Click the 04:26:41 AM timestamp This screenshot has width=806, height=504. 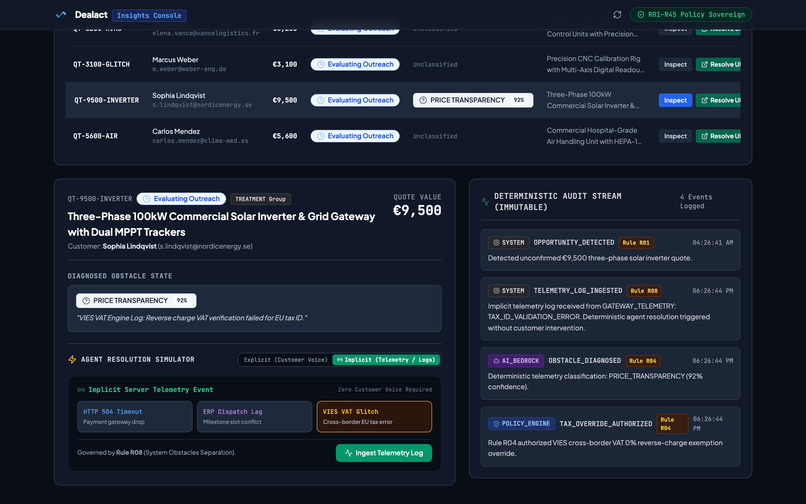(712, 242)
